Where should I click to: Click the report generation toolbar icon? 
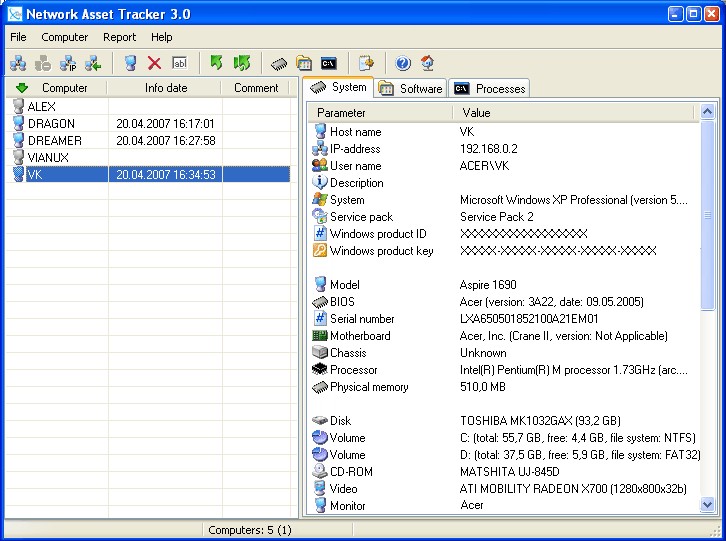366,63
